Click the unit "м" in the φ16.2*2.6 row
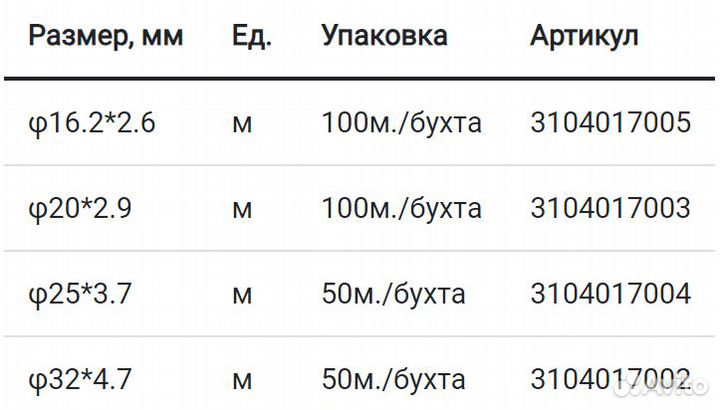The width and height of the screenshot is (720, 410). 241,126
